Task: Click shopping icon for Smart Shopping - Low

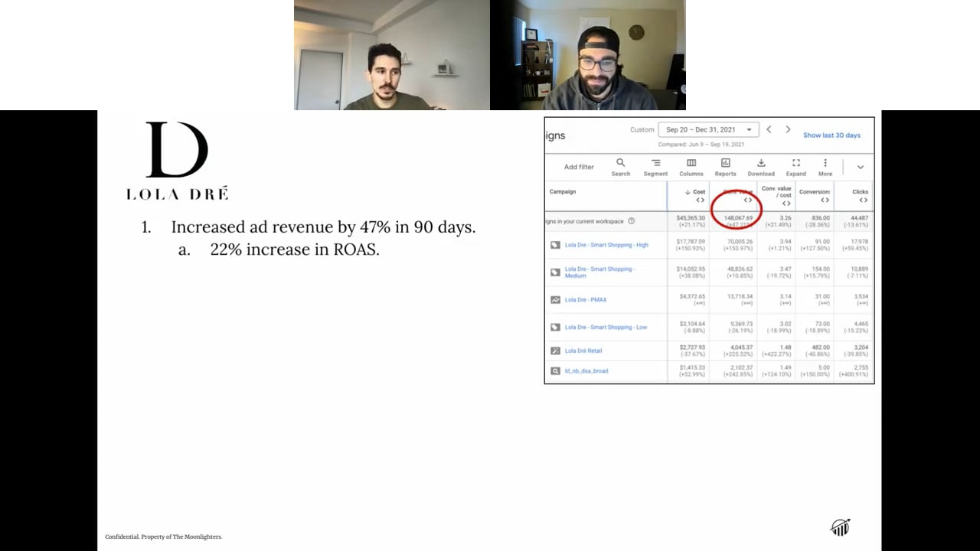Action: [x=555, y=328]
